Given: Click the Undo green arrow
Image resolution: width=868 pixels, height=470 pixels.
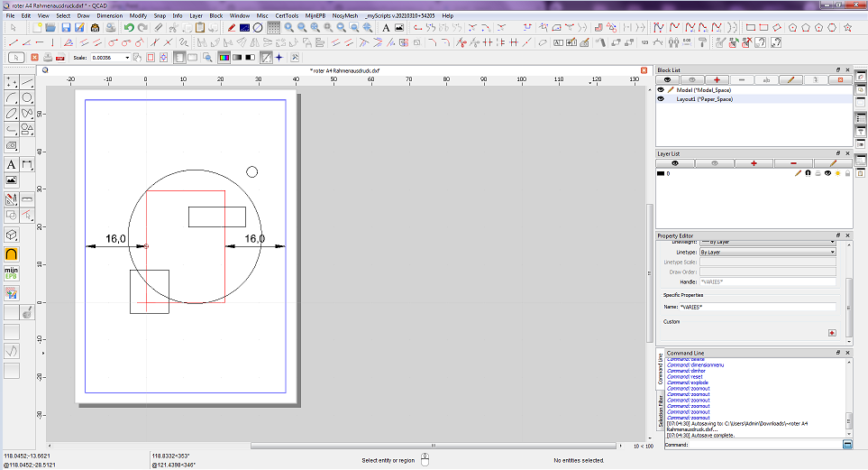Looking at the screenshot, I should pos(129,28).
